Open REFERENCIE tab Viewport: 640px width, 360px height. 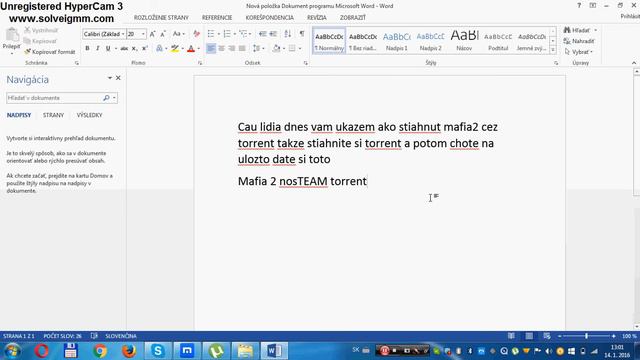point(217,18)
